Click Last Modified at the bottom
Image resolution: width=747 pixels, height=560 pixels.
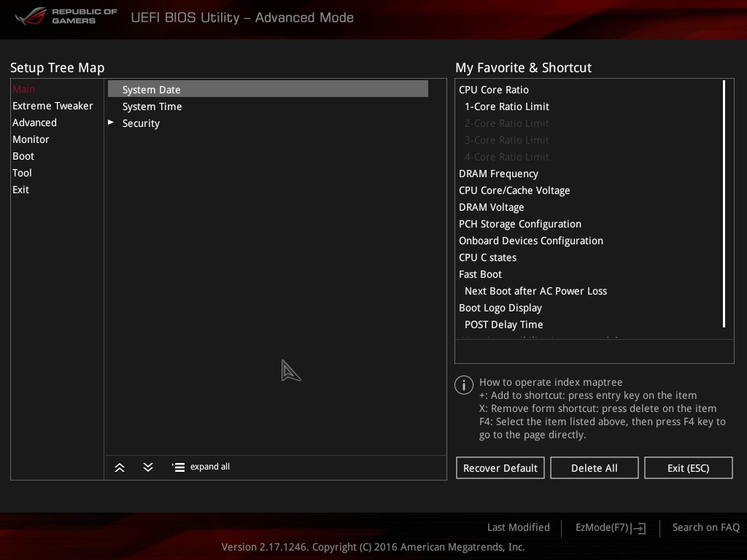[519, 528]
